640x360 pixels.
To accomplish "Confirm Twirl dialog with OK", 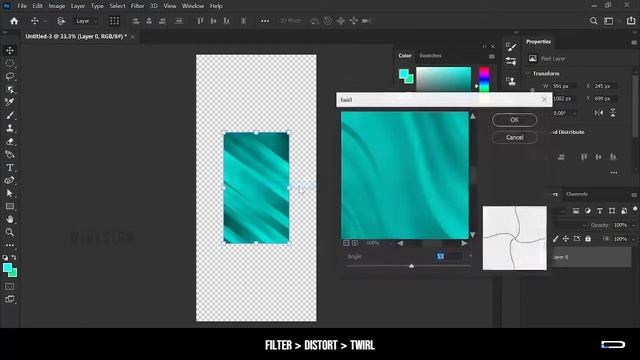I will coord(514,120).
